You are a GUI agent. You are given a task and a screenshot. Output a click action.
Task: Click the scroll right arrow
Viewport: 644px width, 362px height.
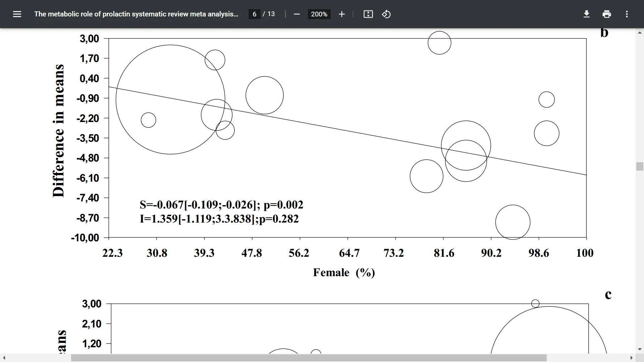(632, 358)
